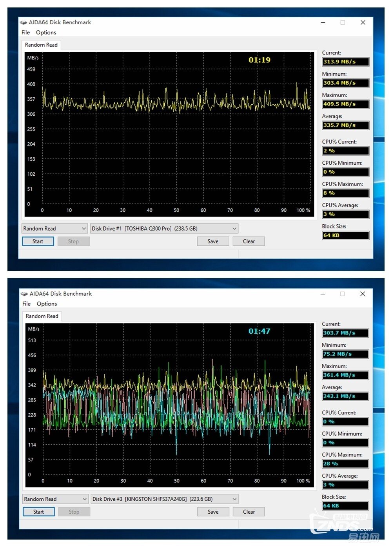Open Options menu in the top window
The height and width of the screenshot is (547, 392).
tap(46, 33)
